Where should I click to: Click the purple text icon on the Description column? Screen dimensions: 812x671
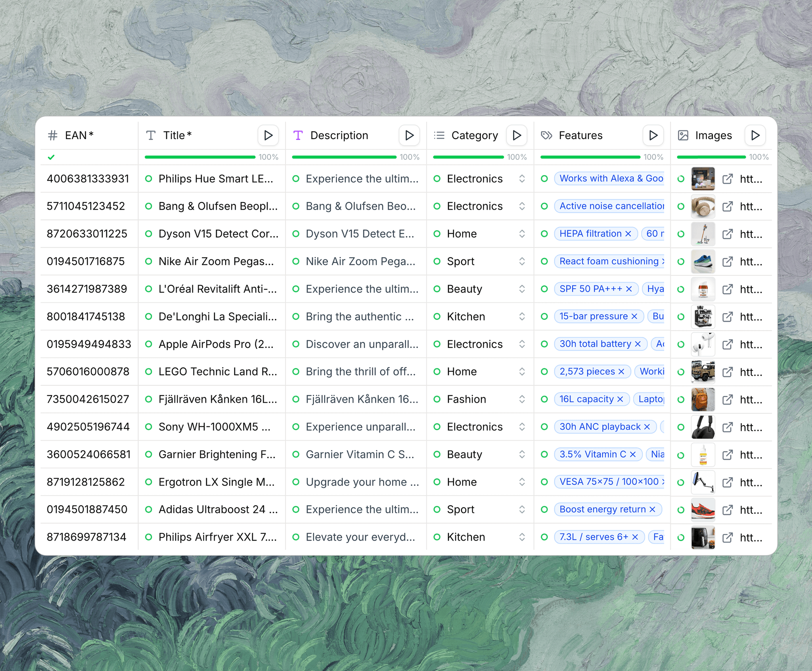tap(298, 135)
